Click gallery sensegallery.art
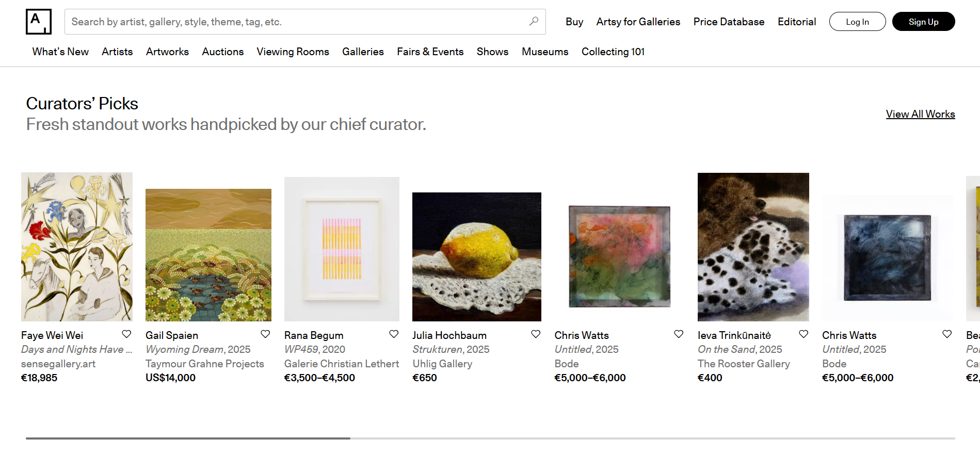 (58, 364)
